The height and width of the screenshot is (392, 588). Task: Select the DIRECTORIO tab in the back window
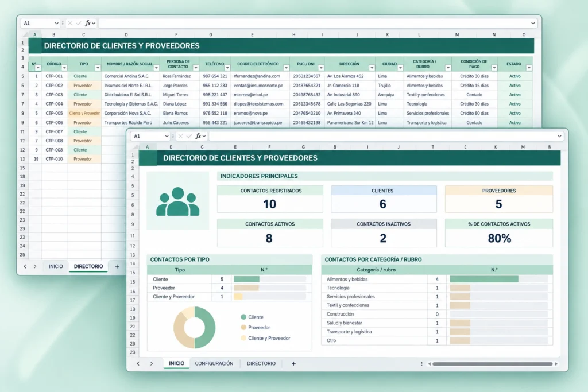[x=88, y=266]
